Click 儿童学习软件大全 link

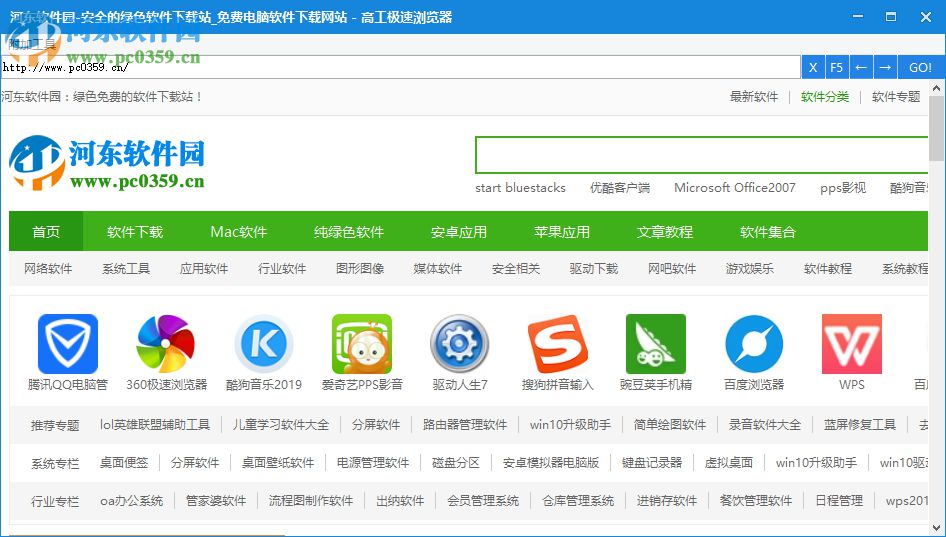point(281,425)
